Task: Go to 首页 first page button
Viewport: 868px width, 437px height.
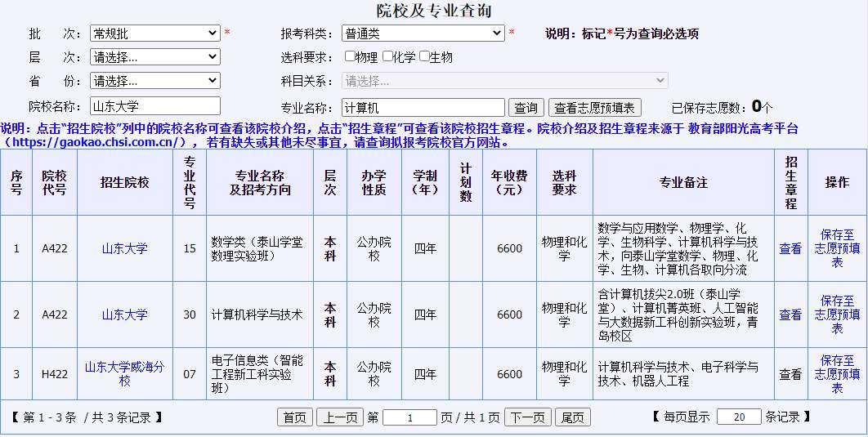Action: pyautogui.click(x=295, y=417)
